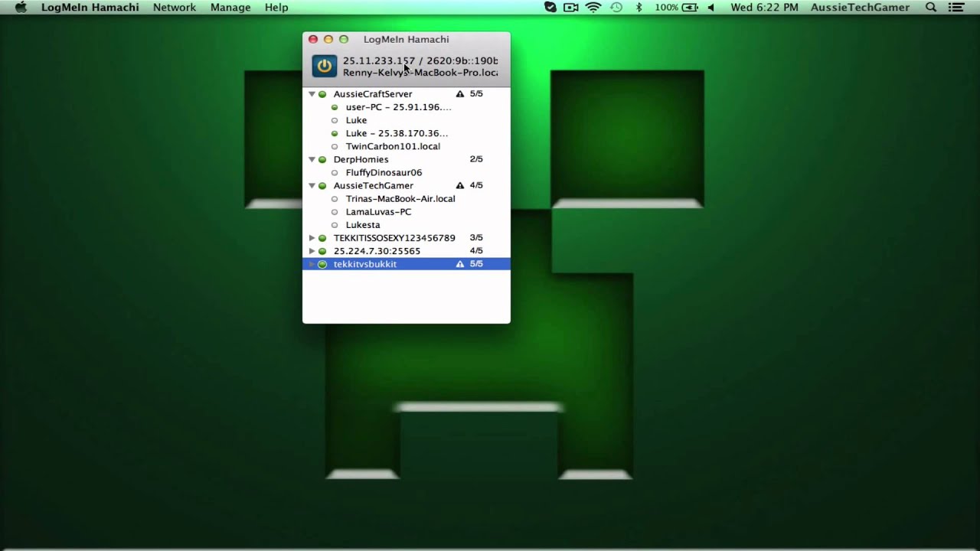
Task: Click AussieCraftServer network status dot
Action: [322, 94]
